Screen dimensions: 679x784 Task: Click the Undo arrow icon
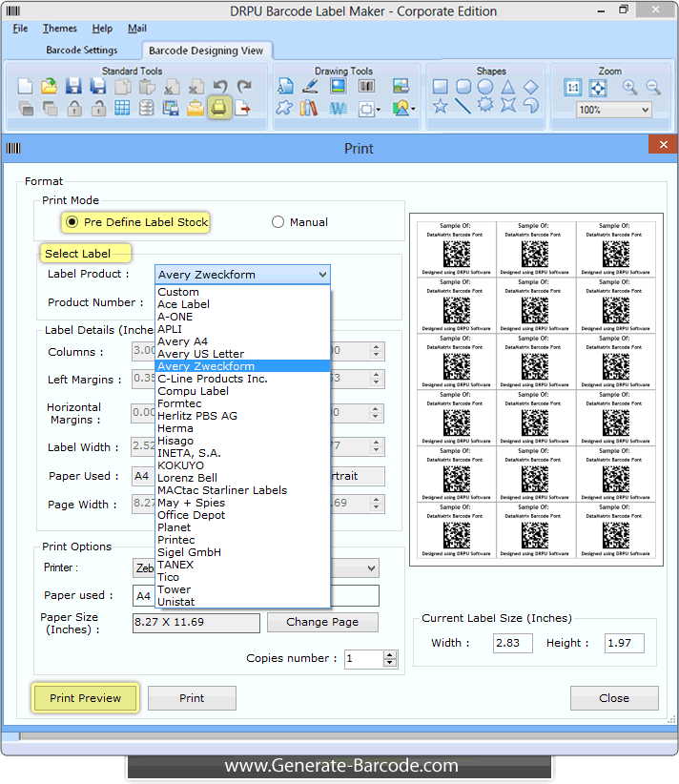[220, 87]
